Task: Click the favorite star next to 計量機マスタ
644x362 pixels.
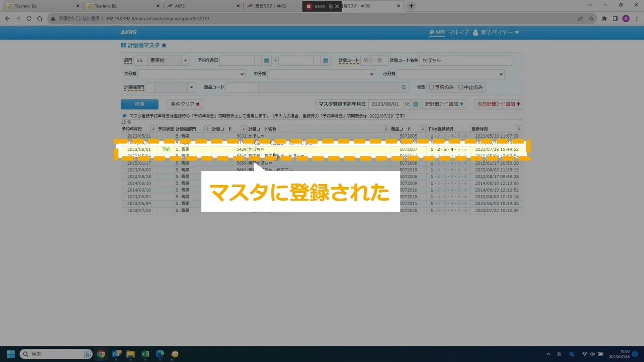Action: pos(164,46)
